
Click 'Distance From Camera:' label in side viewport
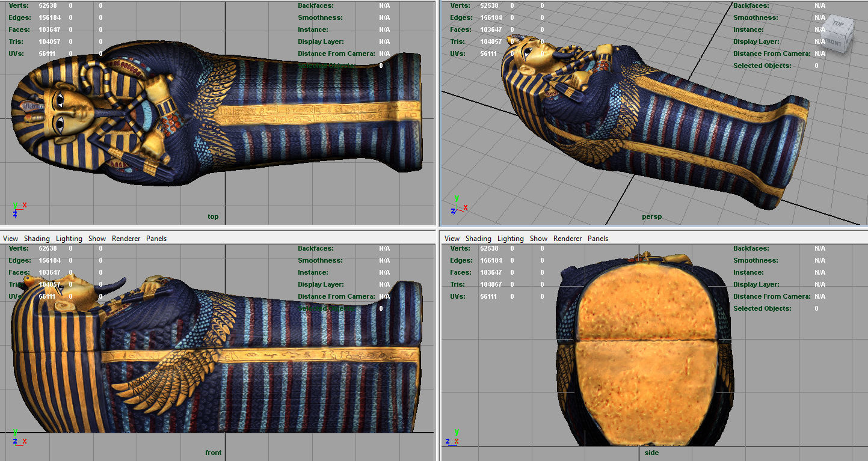point(772,296)
